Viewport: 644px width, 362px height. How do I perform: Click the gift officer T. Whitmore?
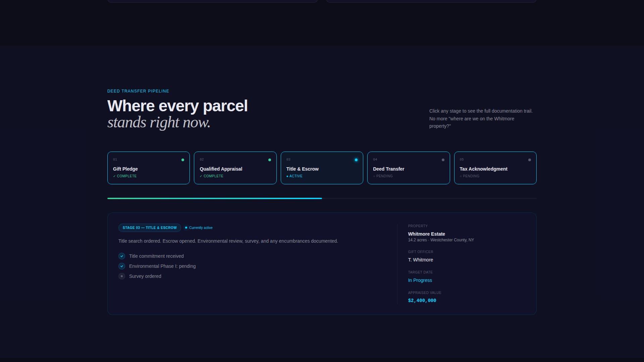click(x=420, y=260)
